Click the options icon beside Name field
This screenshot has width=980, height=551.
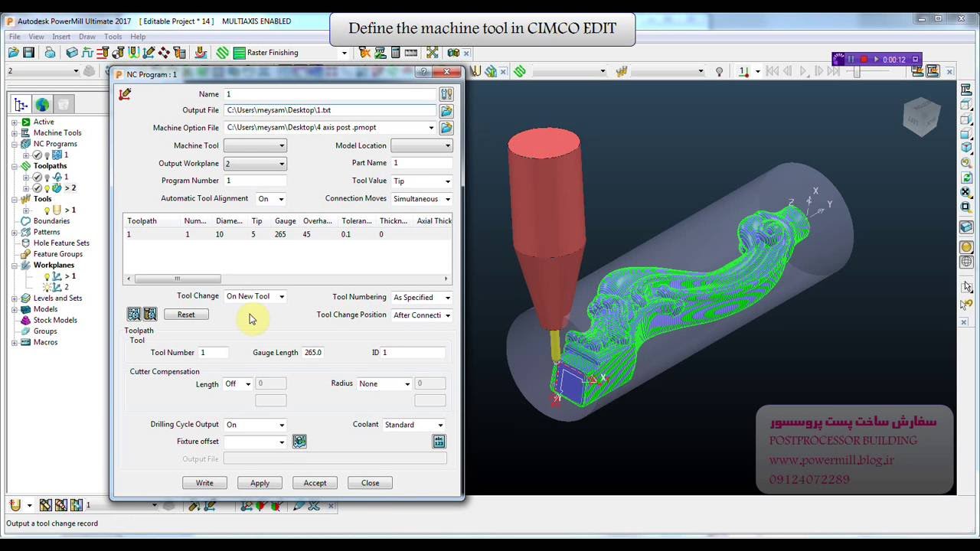[x=446, y=94]
